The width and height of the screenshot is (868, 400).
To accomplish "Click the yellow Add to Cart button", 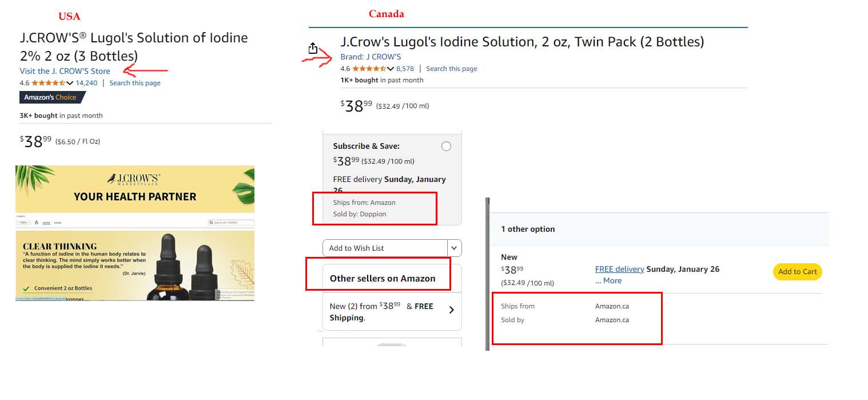I will [x=797, y=272].
